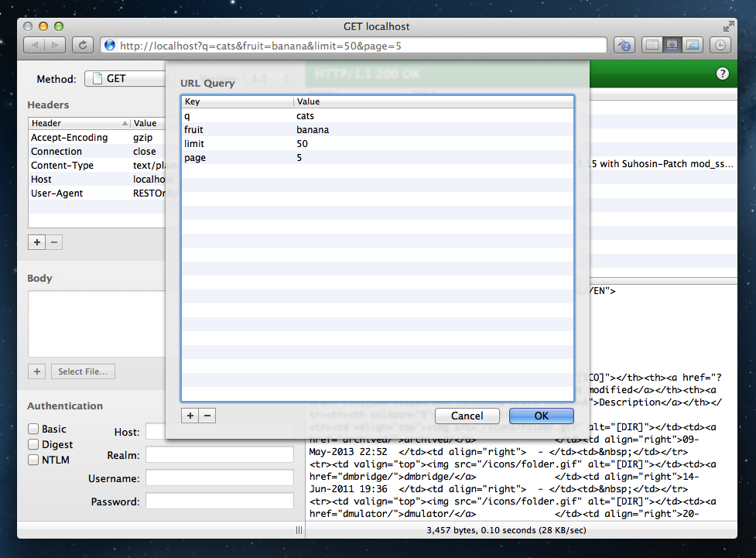Add a row in the URL Query dialog
The height and width of the screenshot is (558, 756).
[x=190, y=416]
